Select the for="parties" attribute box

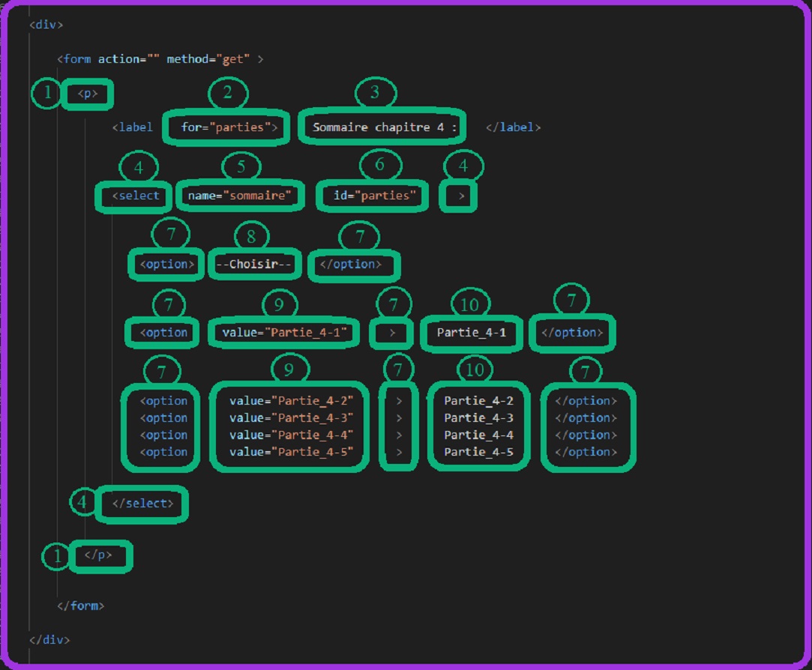[223, 127]
